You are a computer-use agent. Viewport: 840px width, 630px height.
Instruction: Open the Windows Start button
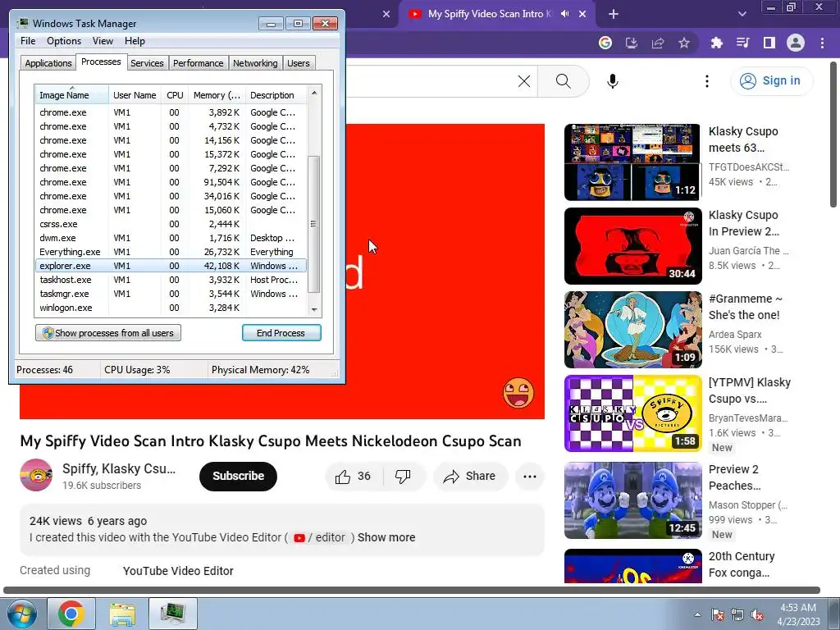click(21, 614)
